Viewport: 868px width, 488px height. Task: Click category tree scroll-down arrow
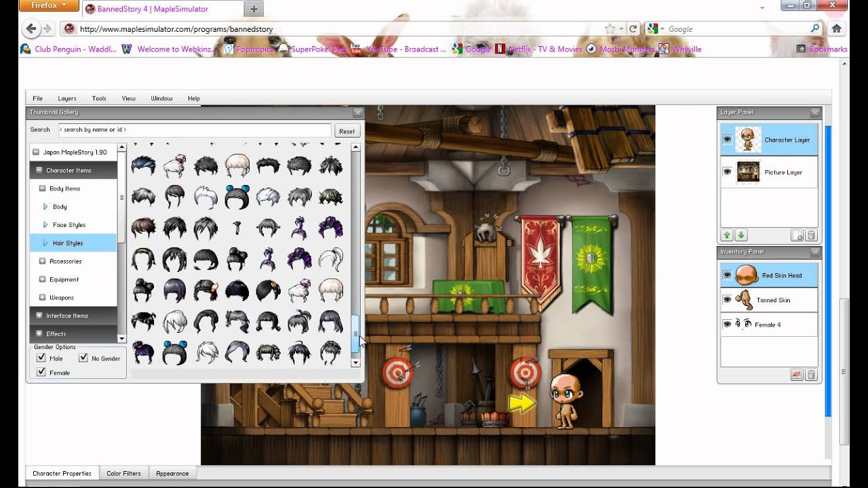click(122, 338)
